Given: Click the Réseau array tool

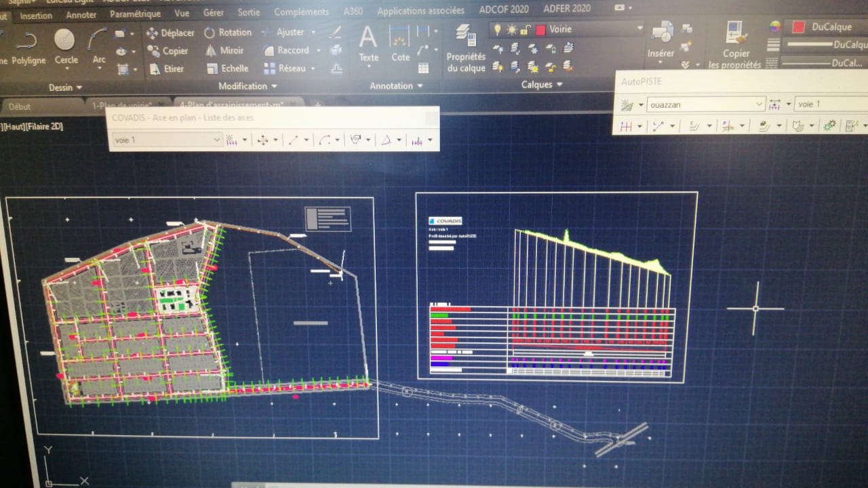Looking at the screenshot, I should click(284, 68).
